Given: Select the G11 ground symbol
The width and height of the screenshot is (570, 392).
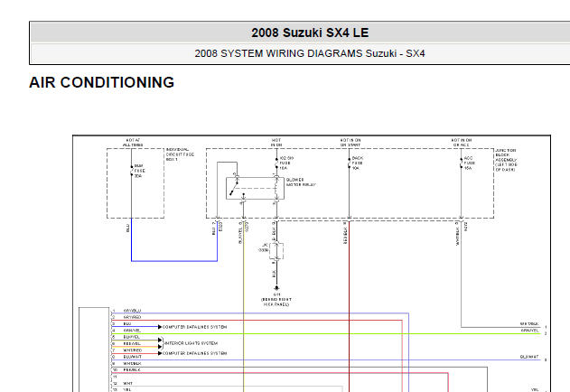Looking at the screenshot, I should 276,288.
